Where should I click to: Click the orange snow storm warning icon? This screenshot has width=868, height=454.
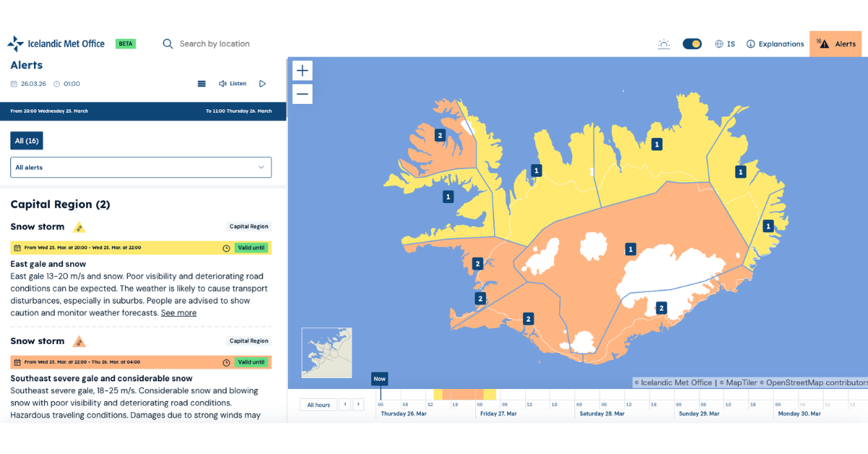coord(80,342)
